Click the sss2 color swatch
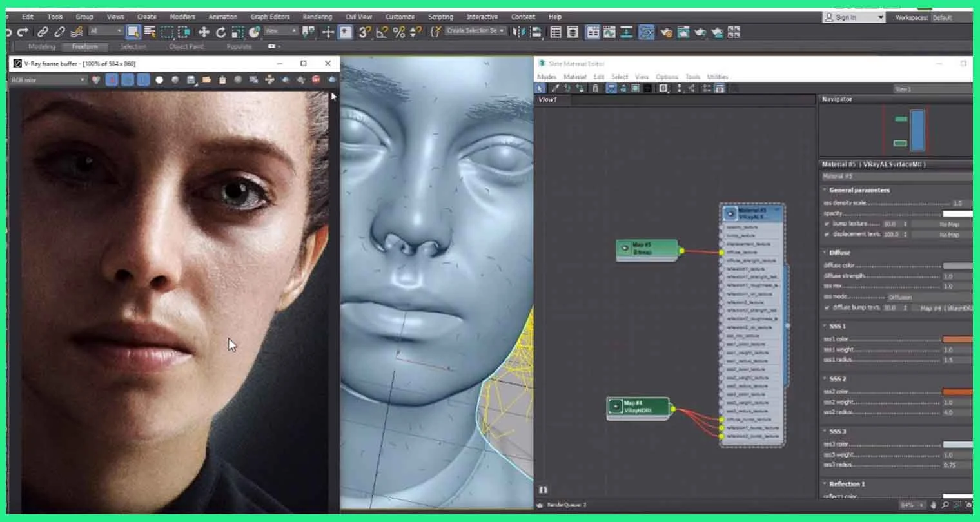Image resolution: width=980 pixels, height=522 pixels. pyautogui.click(x=957, y=392)
